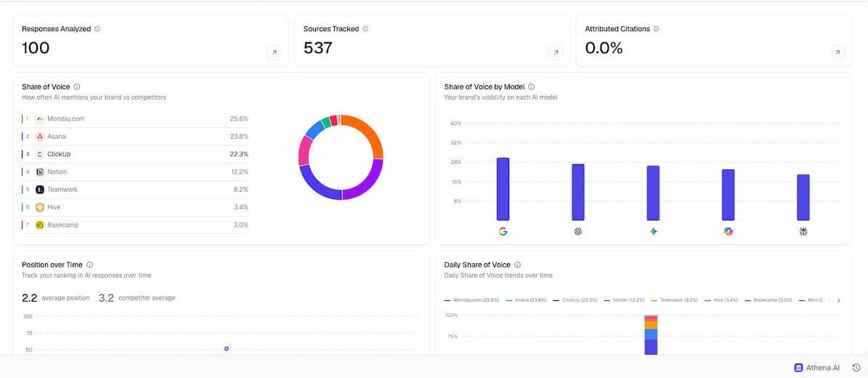Click the ChatGPT bar in model chart
The image size is (868, 378).
(x=578, y=193)
